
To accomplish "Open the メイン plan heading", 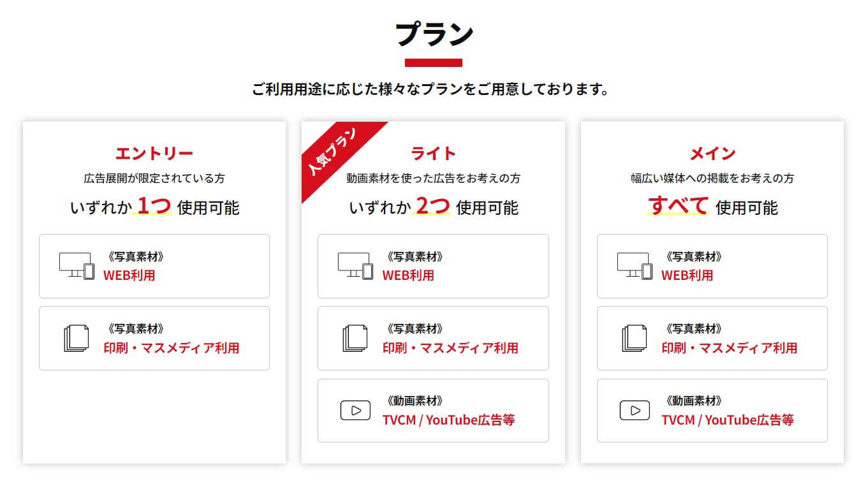I will click(712, 153).
